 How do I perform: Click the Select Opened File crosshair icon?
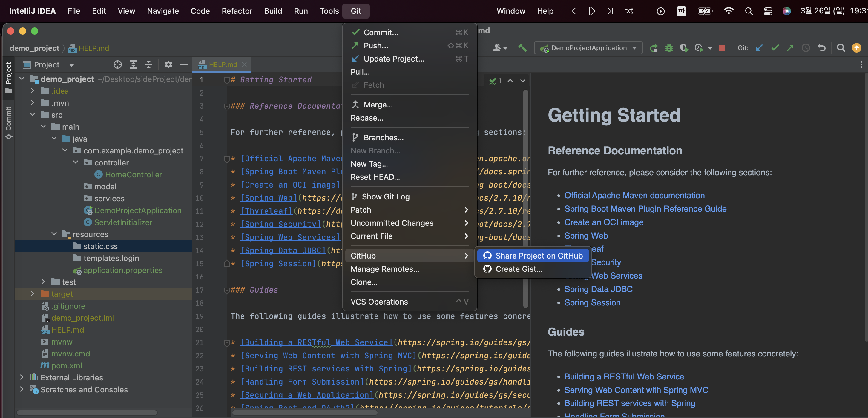(x=117, y=64)
